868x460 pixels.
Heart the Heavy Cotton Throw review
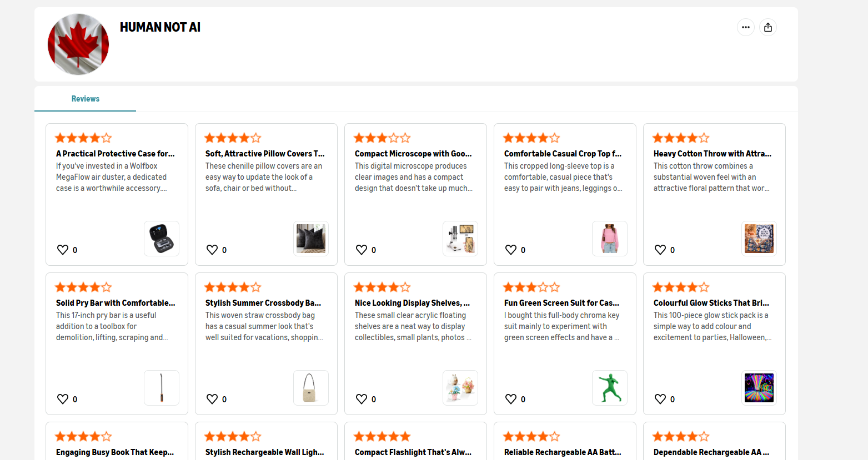660,250
